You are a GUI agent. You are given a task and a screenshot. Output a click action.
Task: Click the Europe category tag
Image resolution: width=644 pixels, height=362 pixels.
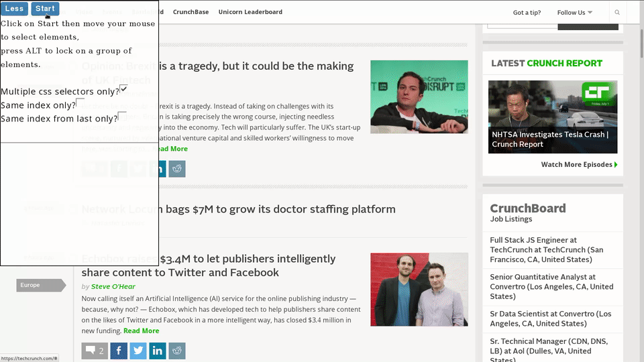tap(41, 285)
